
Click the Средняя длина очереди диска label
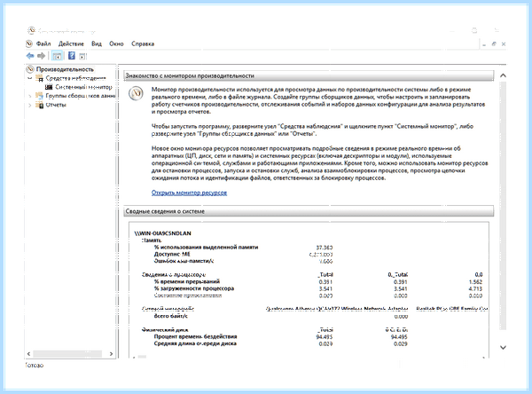tap(195, 343)
